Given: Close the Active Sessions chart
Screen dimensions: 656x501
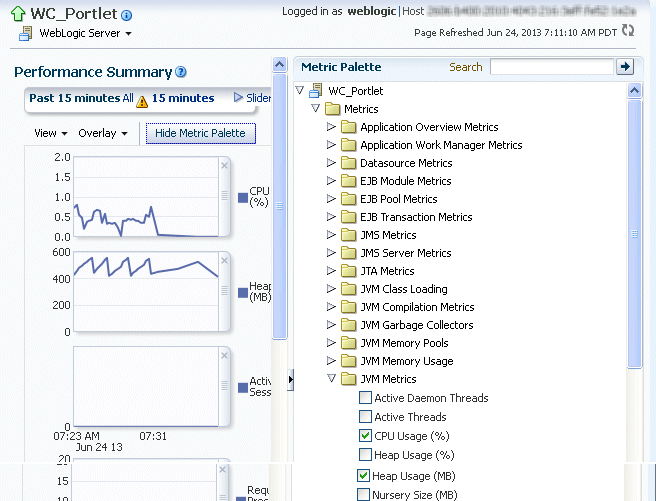Looking at the screenshot, I should pyautogui.click(x=224, y=355).
